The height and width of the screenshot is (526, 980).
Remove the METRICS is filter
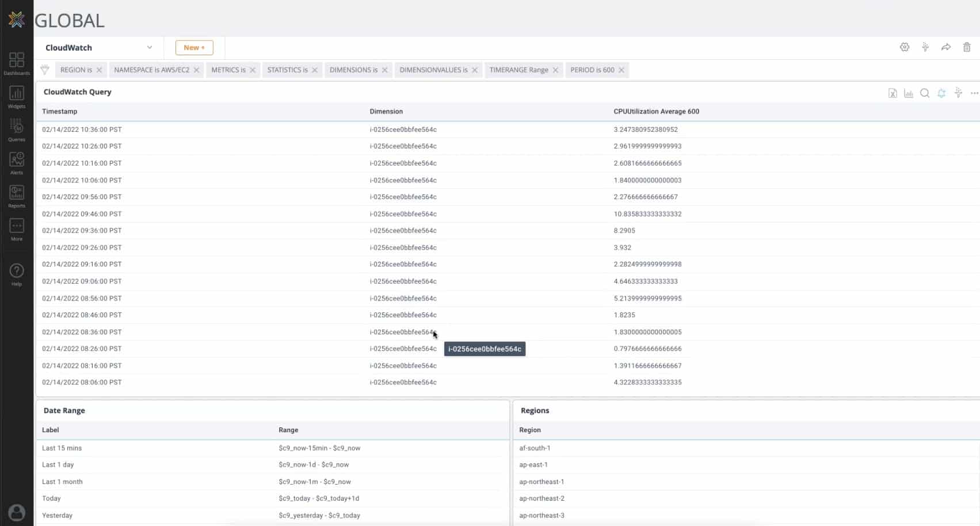(x=253, y=70)
